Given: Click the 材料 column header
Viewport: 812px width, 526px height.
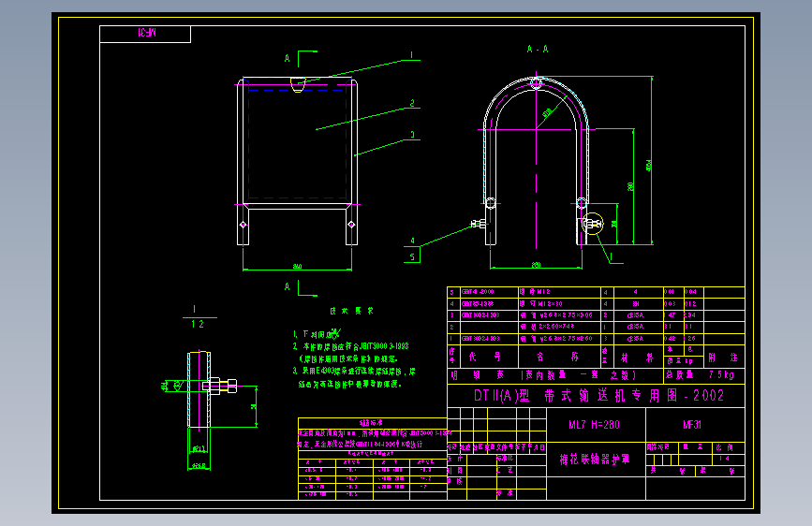Looking at the screenshot, I should point(638,358).
